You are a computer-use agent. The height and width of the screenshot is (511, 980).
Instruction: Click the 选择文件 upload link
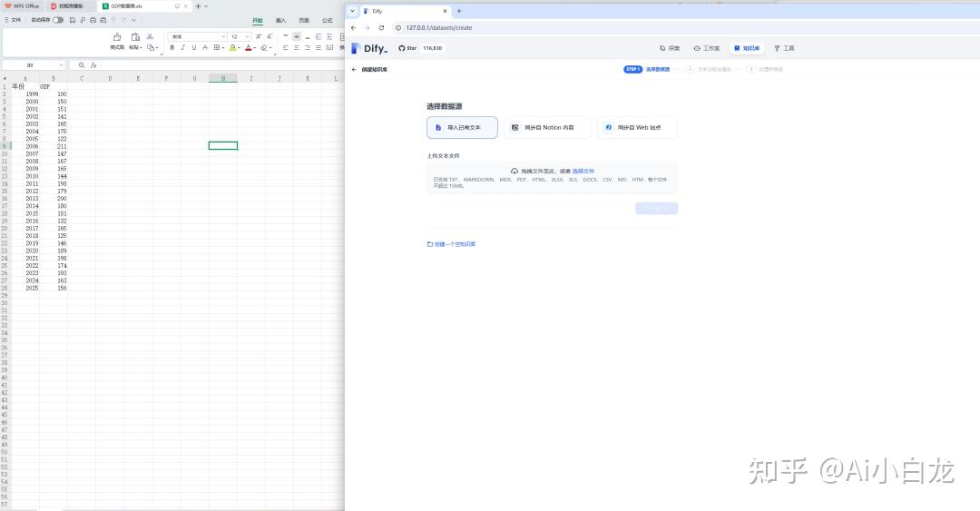click(583, 171)
